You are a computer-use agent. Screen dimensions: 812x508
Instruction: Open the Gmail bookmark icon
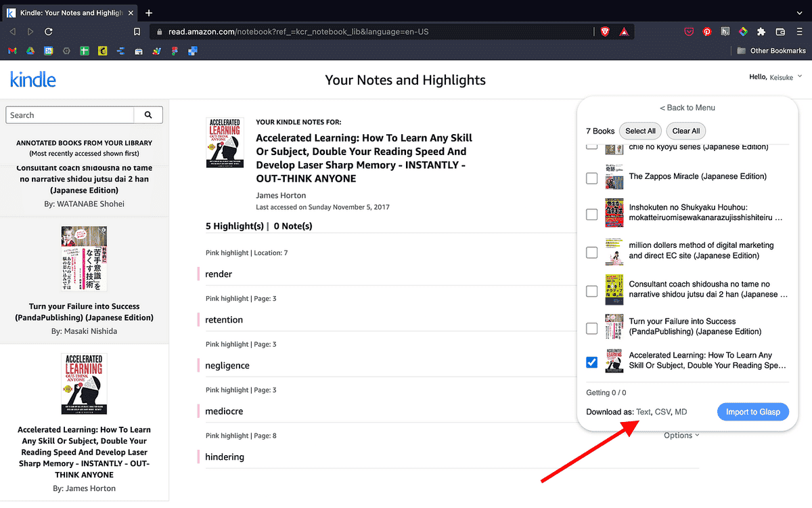point(12,51)
